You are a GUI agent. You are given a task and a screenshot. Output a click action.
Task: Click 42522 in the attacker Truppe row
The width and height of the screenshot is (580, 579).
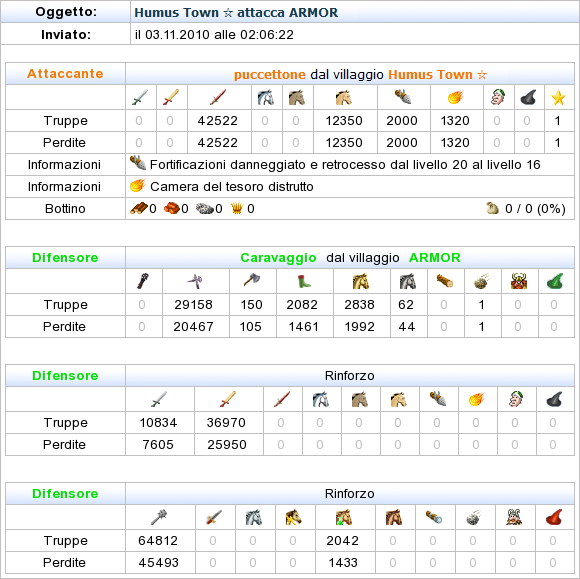point(218,121)
